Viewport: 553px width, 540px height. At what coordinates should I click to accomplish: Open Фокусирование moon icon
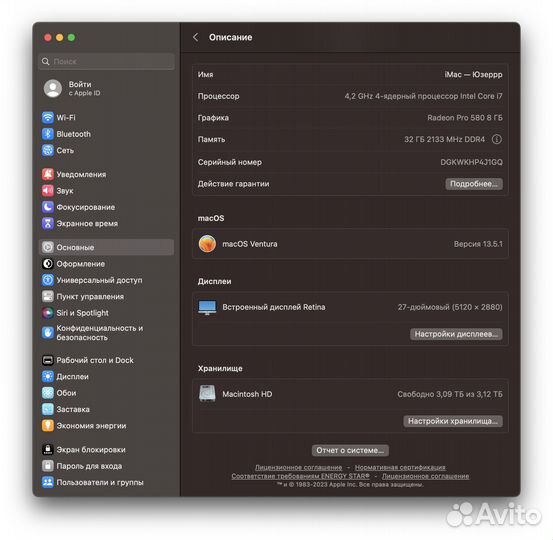48,207
